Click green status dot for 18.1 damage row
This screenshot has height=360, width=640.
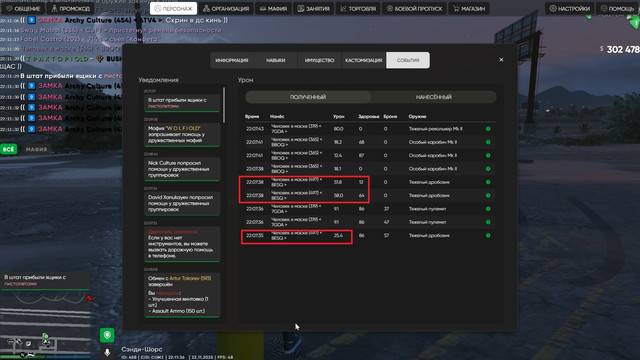pyautogui.click(x=488, y=169)
